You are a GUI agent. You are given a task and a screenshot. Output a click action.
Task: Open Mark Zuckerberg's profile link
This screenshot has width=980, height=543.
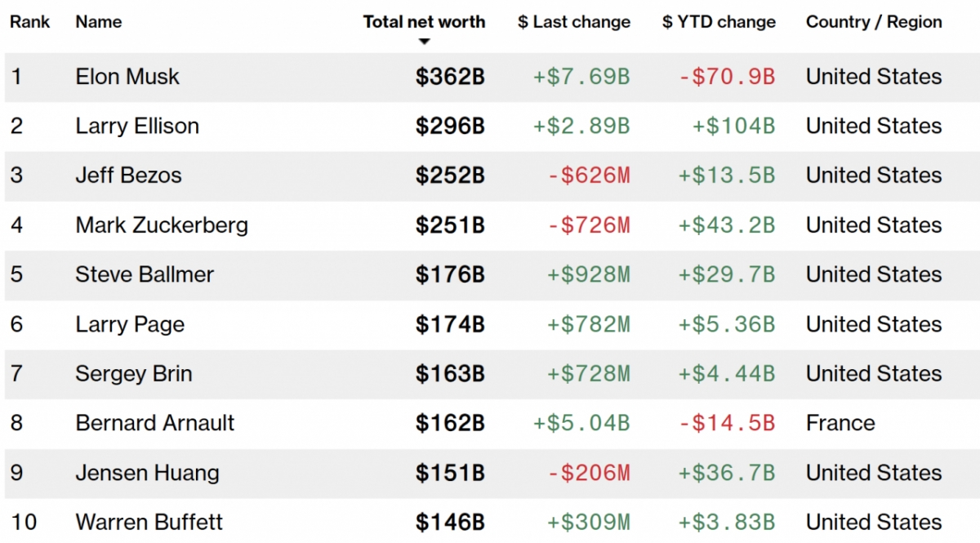162,225
